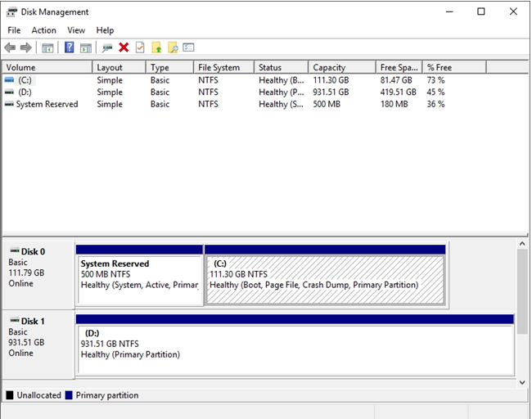The image size is (532, 419).
Task: Click the Healthy (B... status cell for C:
Action: click(x=282, y=80)
